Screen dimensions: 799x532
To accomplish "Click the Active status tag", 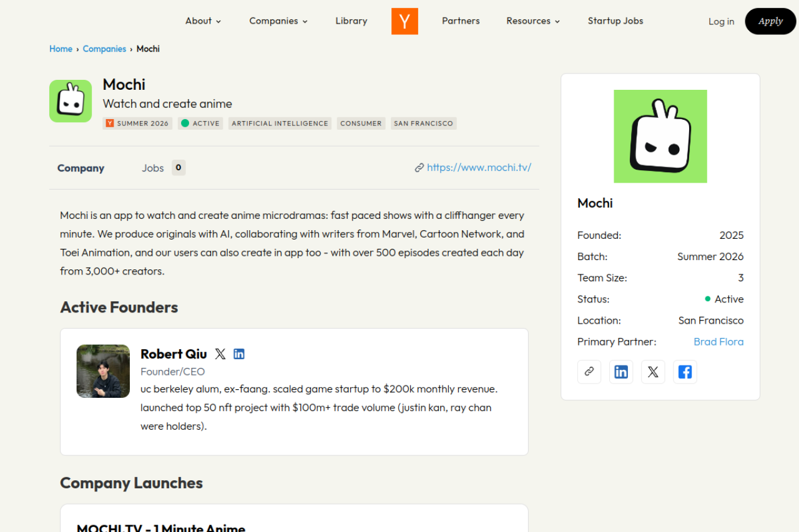I will (x=200, y=123).
